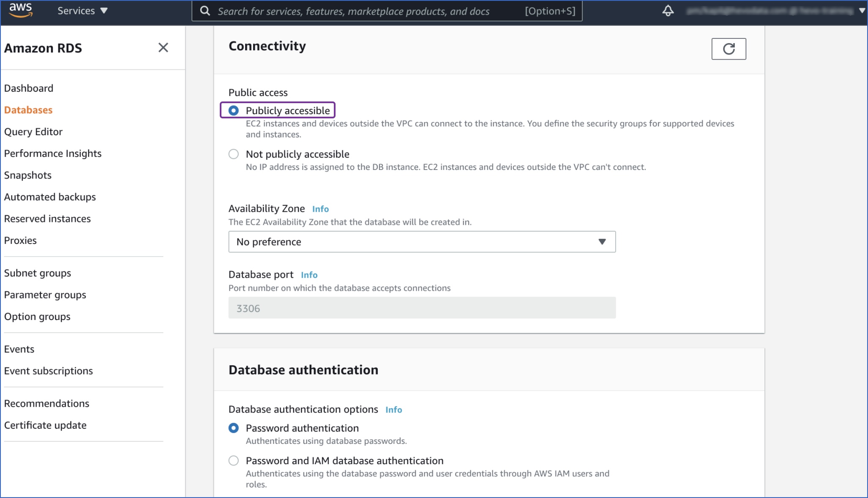The height and width of the screenshot is (498, 868).
Task: Open Performance Insights page
Action: tap(52, 153)
